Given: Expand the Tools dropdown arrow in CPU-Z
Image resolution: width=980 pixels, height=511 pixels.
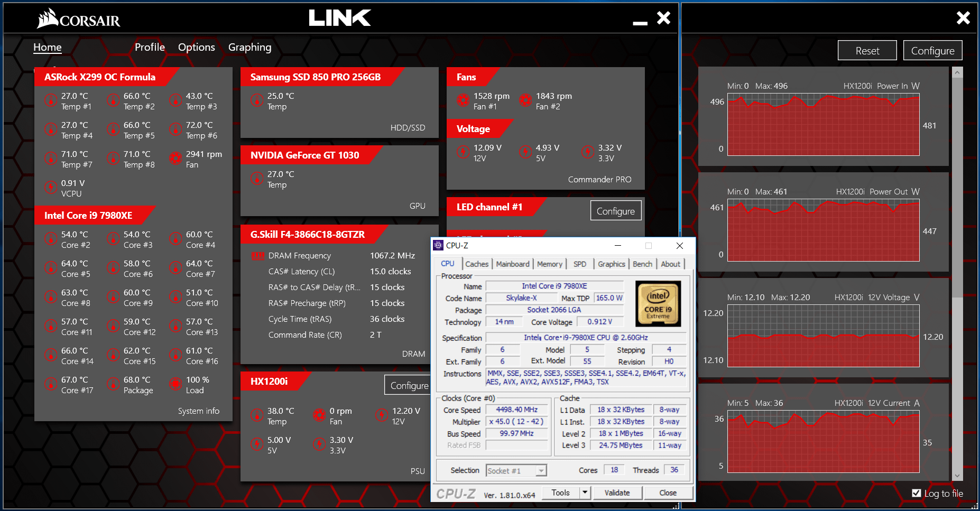Looking at the screenshot, I should click(585, 493).
